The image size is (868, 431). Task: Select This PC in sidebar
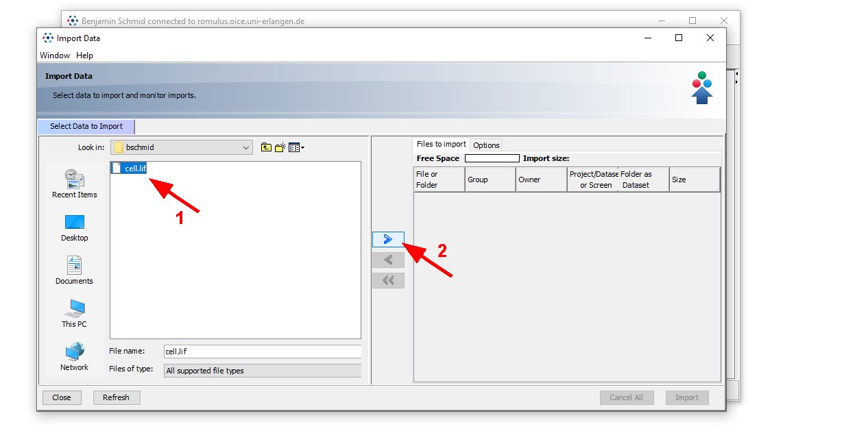pyautogui.click(x=74, y=313)
